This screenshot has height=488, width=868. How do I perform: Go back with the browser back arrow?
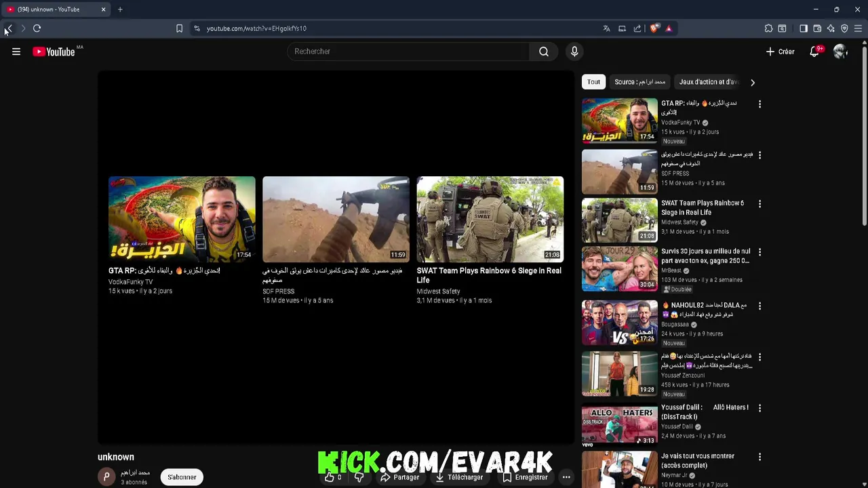coord(9,28)
